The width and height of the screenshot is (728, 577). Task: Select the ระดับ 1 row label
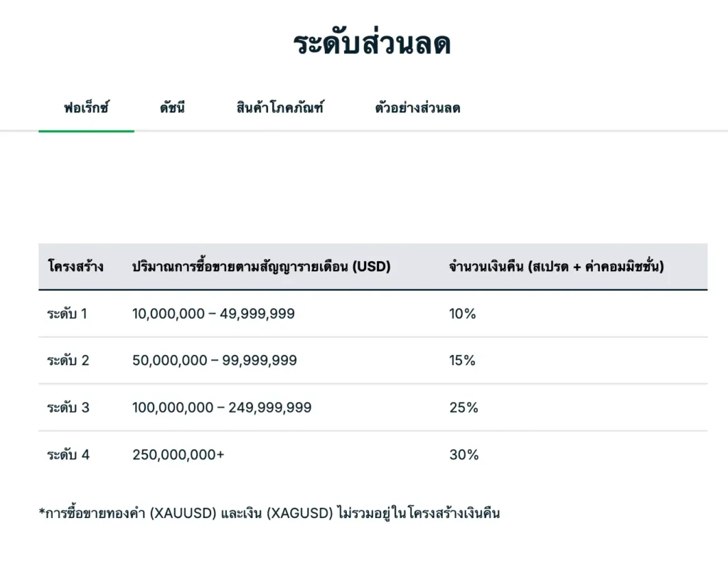tap(68, 314)
